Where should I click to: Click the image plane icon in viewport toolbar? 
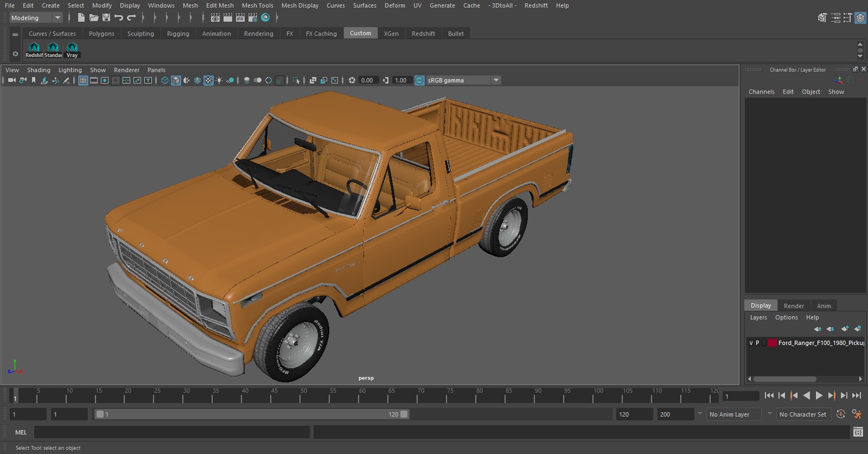pyautogui.click(x=44, y=80)
